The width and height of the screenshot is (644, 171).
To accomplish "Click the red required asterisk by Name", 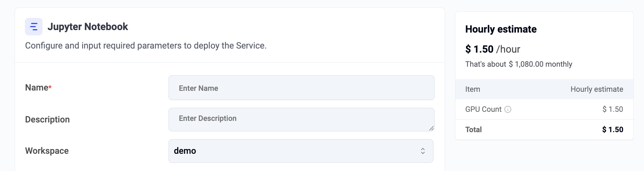I will click(x=50, y=87).
